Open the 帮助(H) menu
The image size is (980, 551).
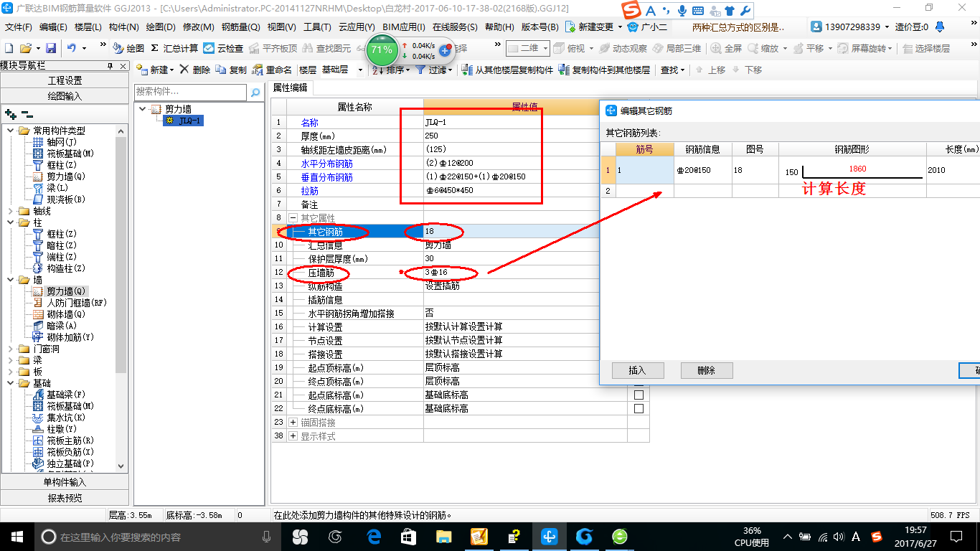tap(499, 27)
